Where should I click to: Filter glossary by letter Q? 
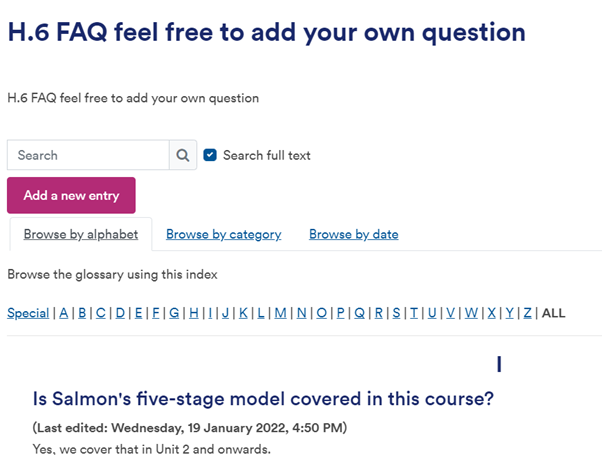point(359,313)
